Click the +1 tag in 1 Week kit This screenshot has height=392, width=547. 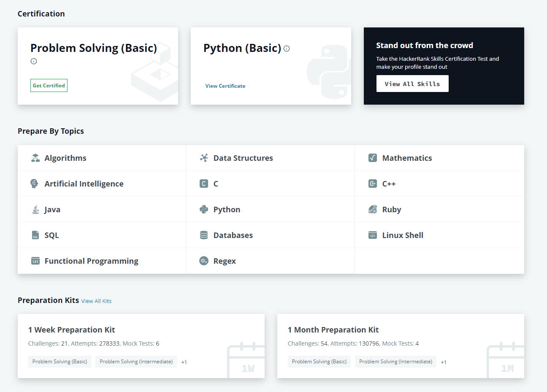tap(184, 362)
